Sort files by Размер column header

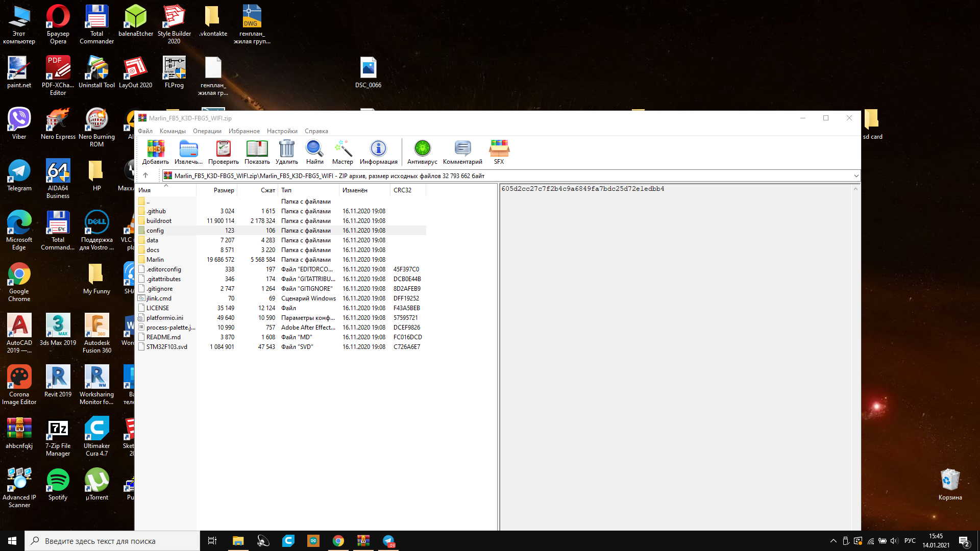coord(217,190)
